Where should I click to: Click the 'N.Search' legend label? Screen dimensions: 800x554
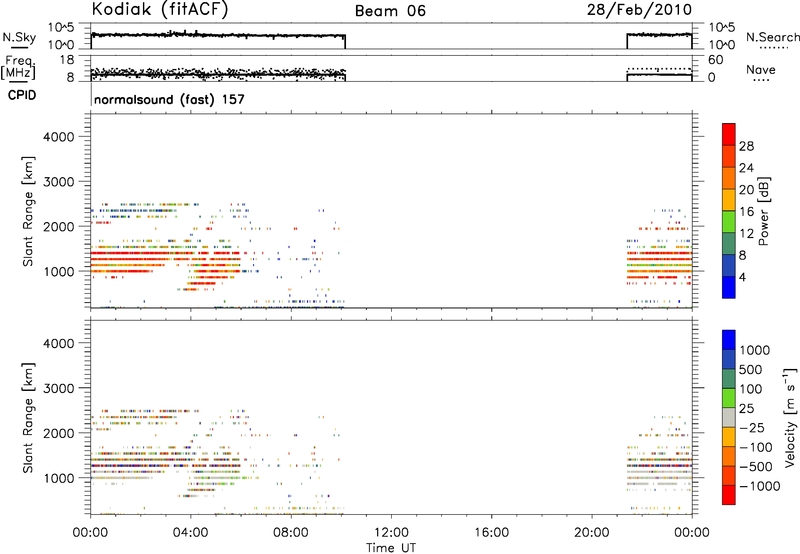[772, 37]
